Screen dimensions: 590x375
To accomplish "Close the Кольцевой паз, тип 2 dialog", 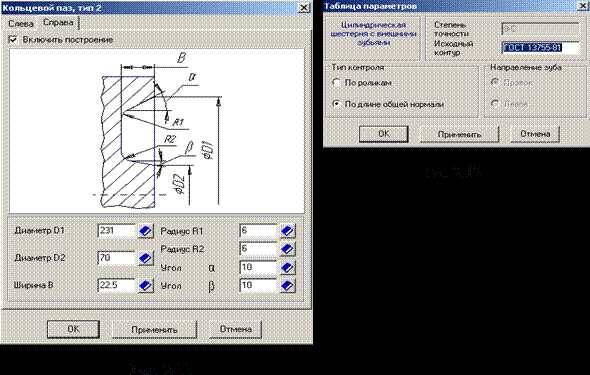I will pos(303,8).
